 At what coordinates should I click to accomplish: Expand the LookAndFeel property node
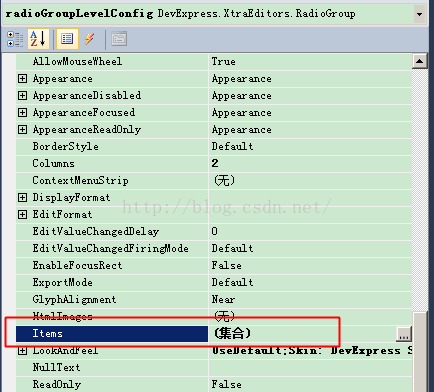(x=22, y=351)
